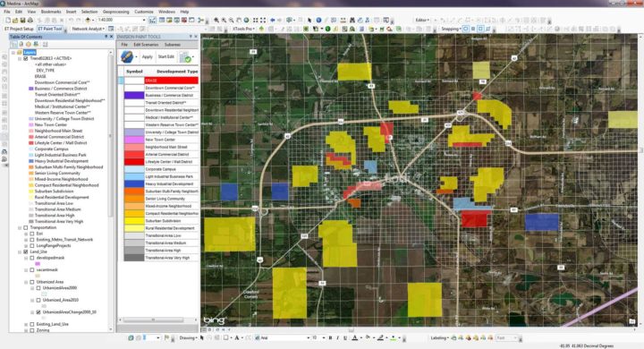Open the Editor dropdown menu
This screenshot has height=349, width=644.
[422, 20]
